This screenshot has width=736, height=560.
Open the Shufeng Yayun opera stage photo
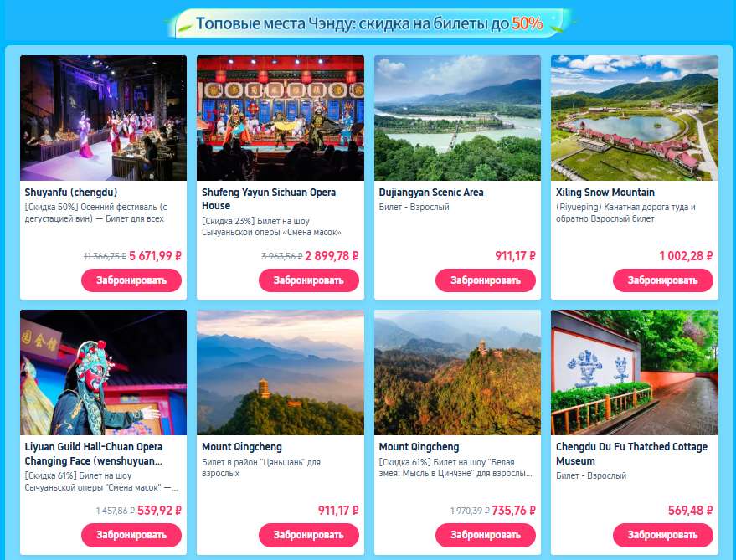point(281,118)
